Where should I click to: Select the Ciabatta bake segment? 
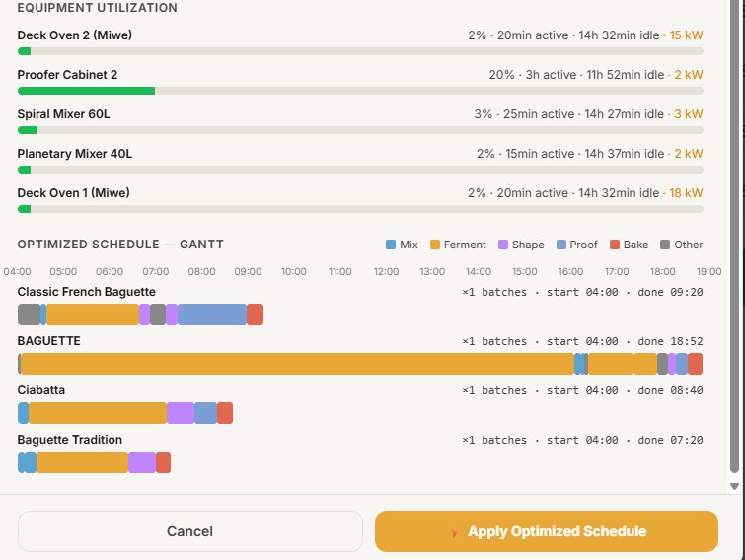[225, 413]
